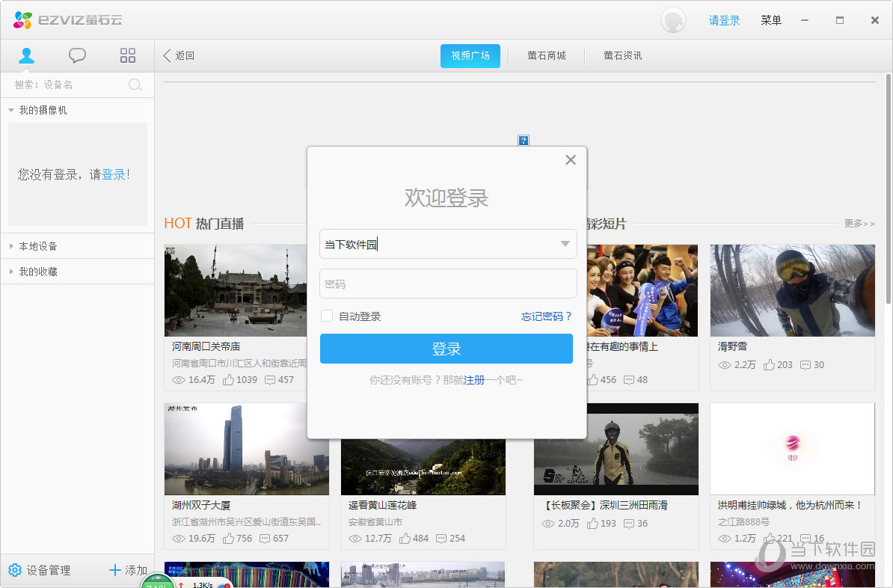Open the username account dropdown arrow

[565, 244]
